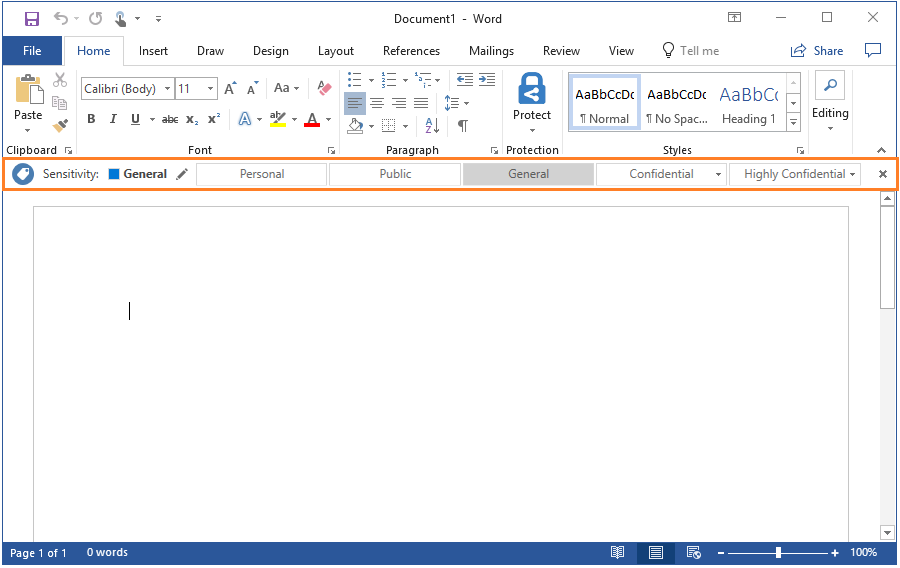Open the Design tab
The image size is (900, 568).
coord(270,50)
